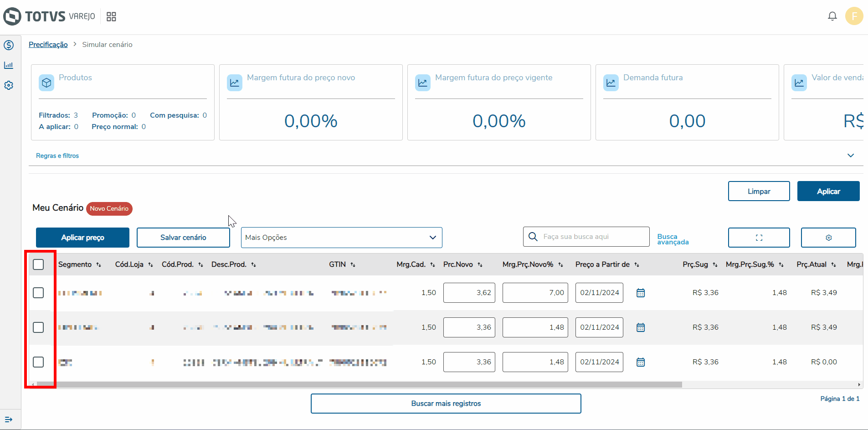
Task: Click the Aplicar preço button
Action: (x=82, y=238)
